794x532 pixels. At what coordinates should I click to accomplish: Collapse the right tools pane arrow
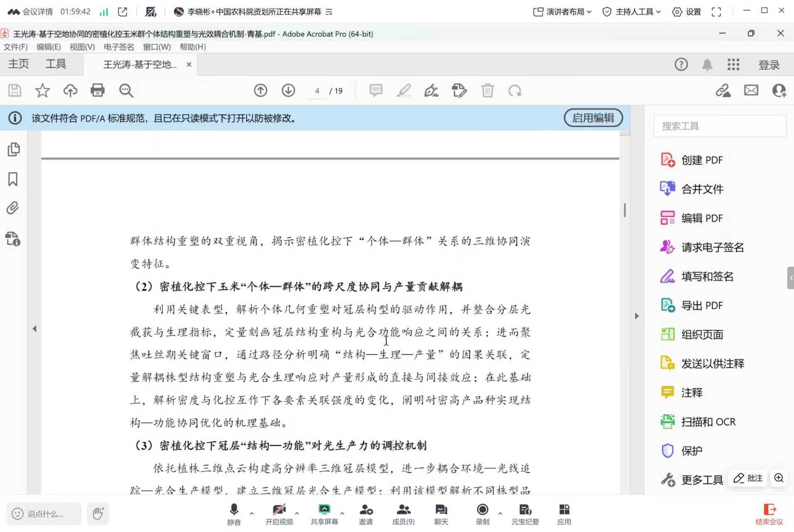pyautogui.click(x=636, y=316)
